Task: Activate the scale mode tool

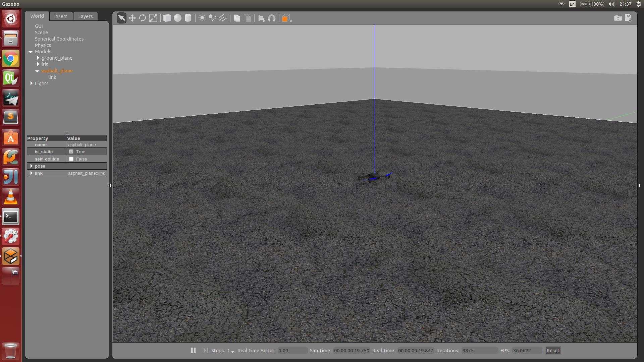Action: (x=153, y=18)
